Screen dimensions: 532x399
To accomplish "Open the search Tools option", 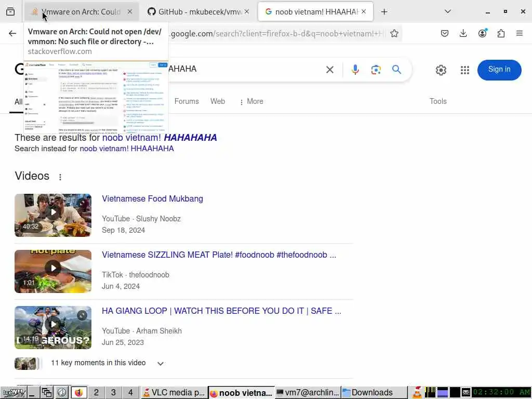I will 438,101.
